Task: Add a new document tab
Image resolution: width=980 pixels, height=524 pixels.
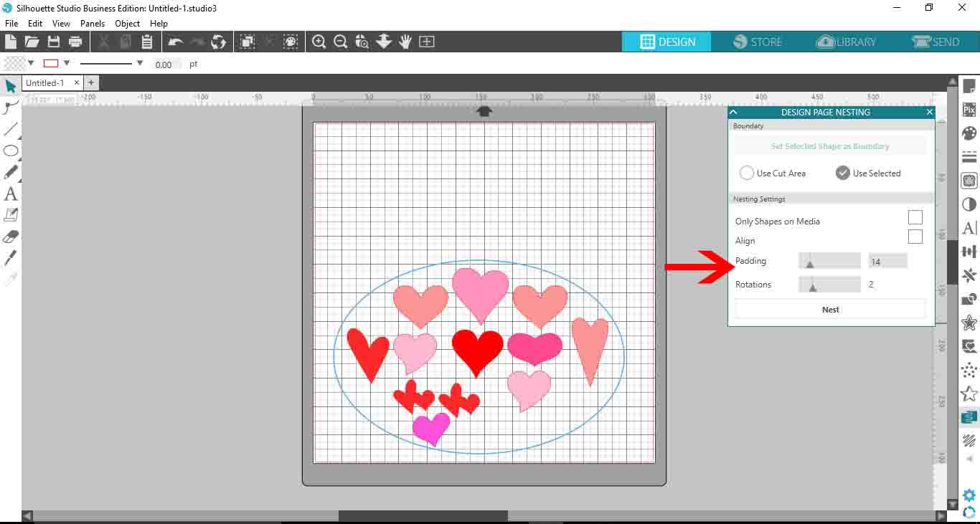Action: pyautogui.click(x=91, y=83)
